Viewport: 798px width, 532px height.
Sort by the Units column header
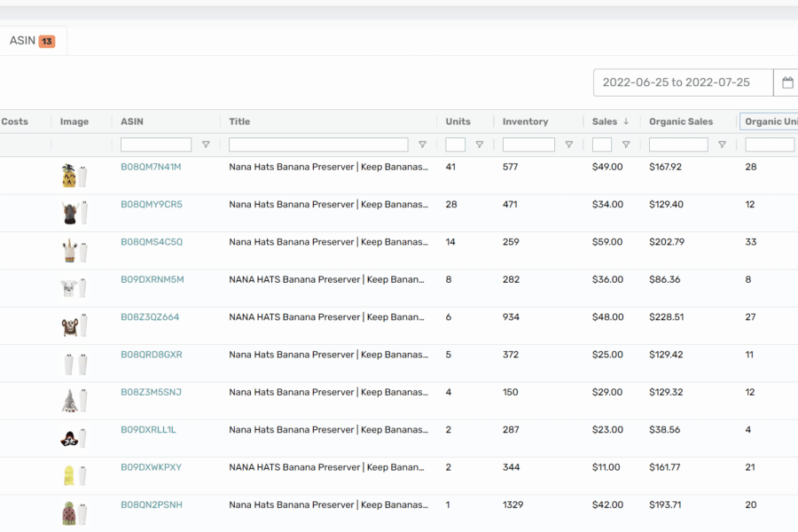pos(458,121)
